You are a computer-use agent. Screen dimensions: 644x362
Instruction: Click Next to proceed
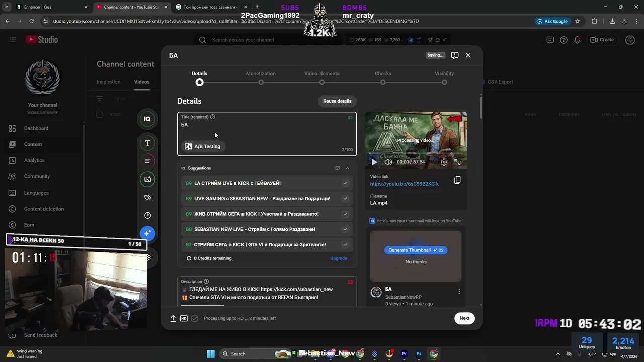464,318
